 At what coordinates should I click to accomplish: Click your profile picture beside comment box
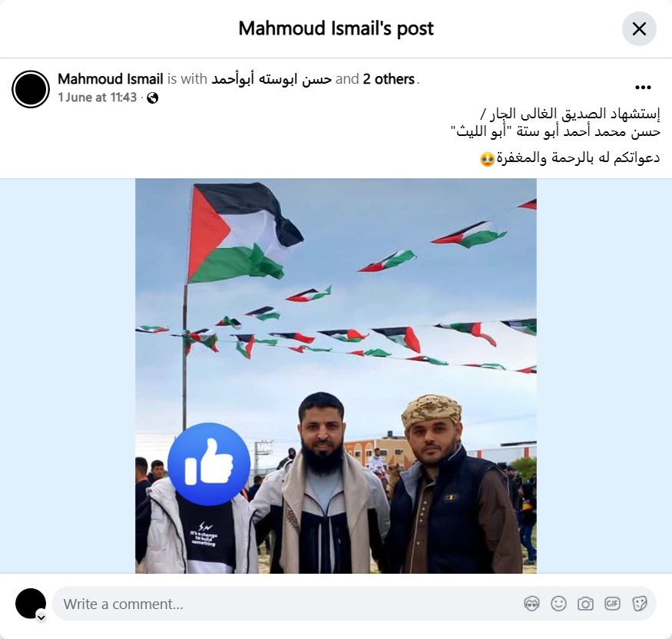(31, 604)
